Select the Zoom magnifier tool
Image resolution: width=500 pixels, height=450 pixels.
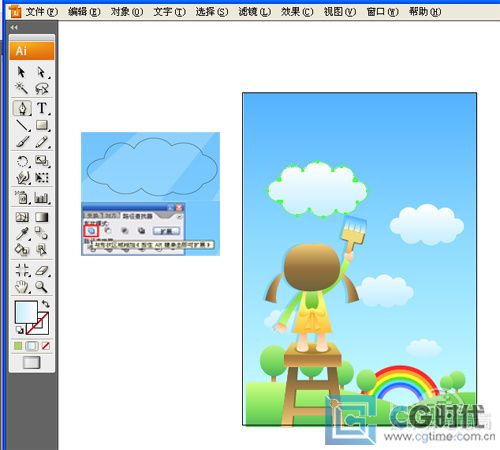42,287
